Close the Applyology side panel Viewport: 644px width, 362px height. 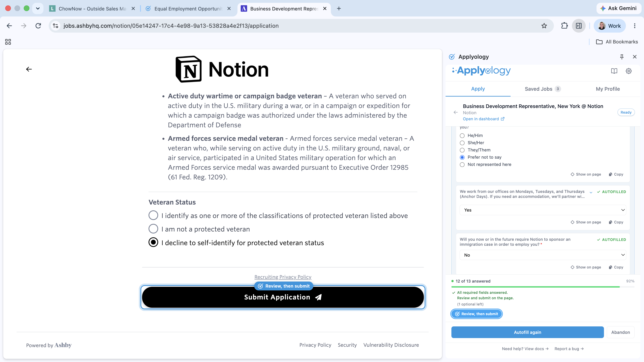[x=635, y=57]
